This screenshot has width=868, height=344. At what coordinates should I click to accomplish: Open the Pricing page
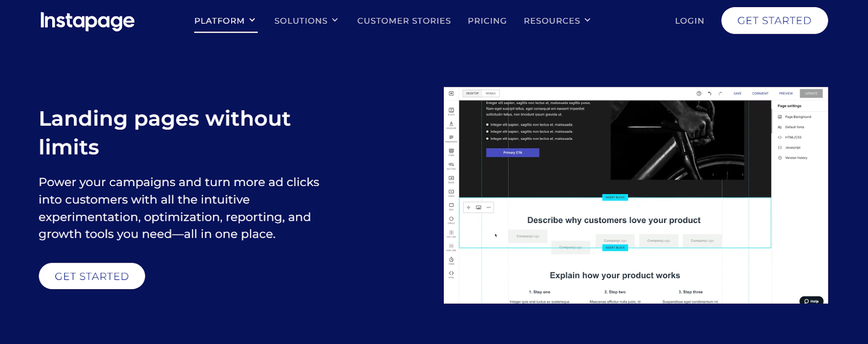tap(487, 21)
